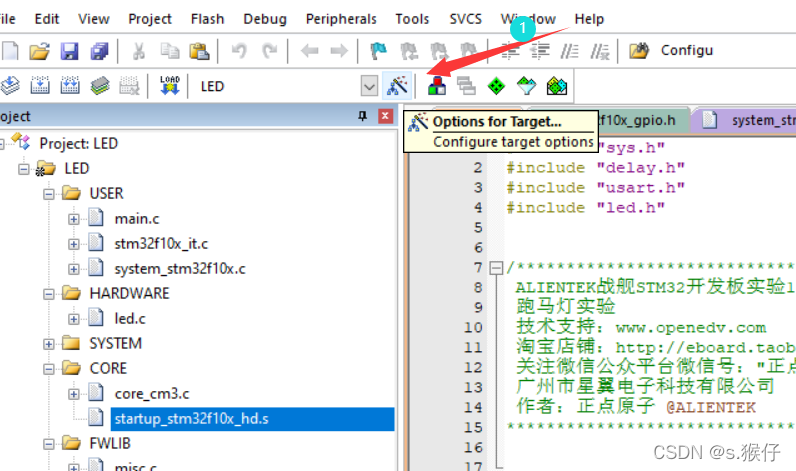The width and height of the screenshot is (796, 471).
Task: Click the Redo arrow icon
Action: coord(270,51)
